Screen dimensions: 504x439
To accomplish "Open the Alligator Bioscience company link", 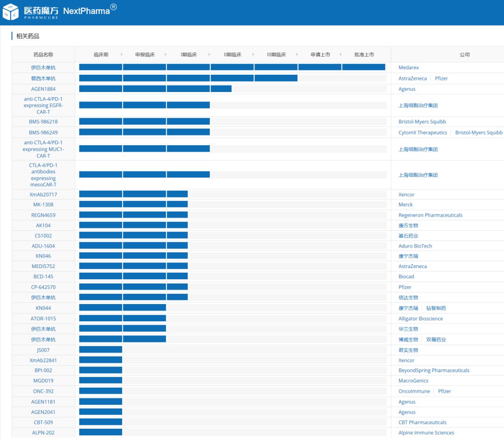I will [420, 319].
